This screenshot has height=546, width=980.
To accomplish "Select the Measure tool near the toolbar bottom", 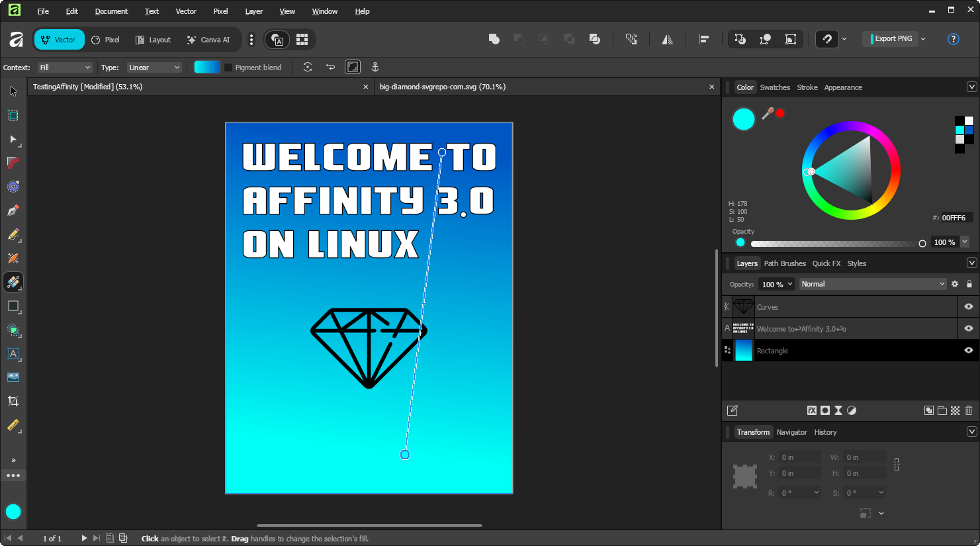I will click(x=13, y=426).
